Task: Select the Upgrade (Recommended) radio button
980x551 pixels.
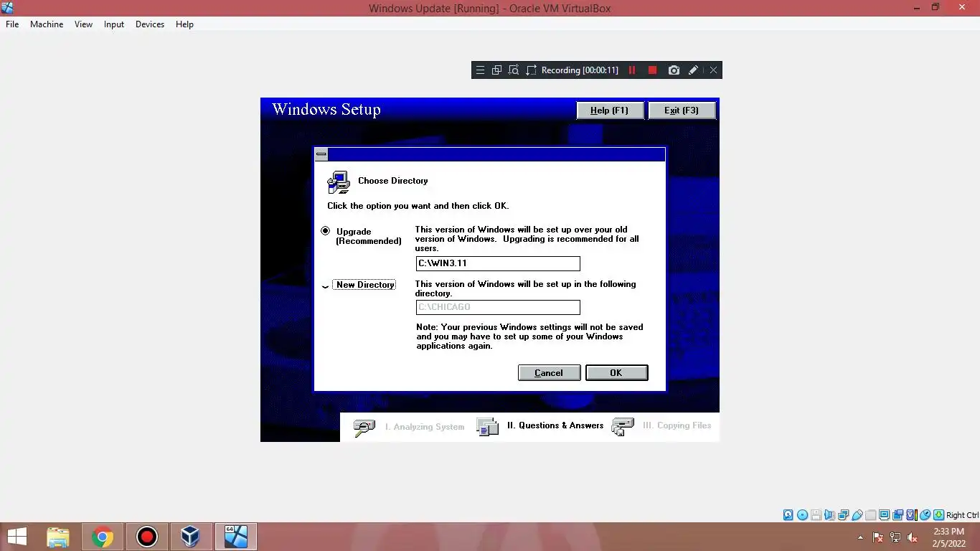Action: click(326, 231)
